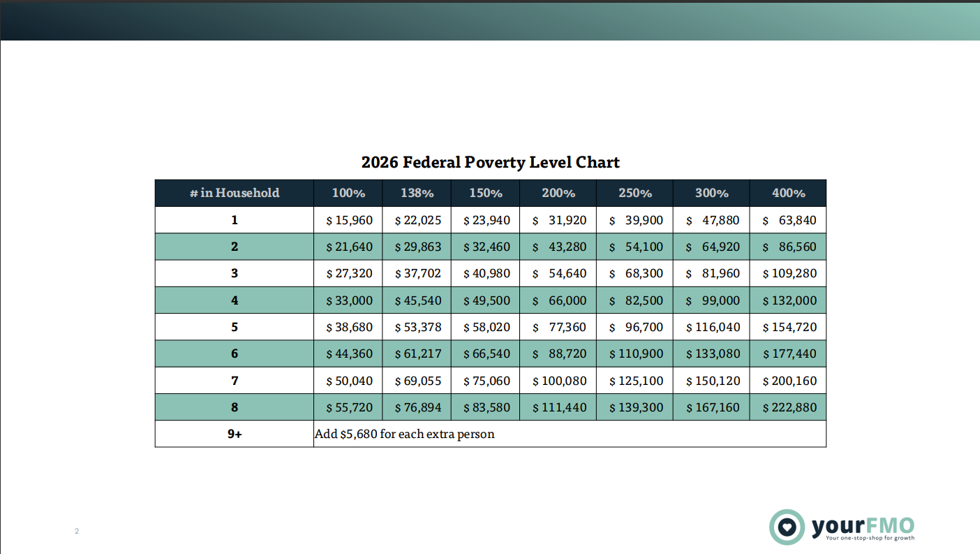Select the 9+ household row label

(x=234, y=433)
